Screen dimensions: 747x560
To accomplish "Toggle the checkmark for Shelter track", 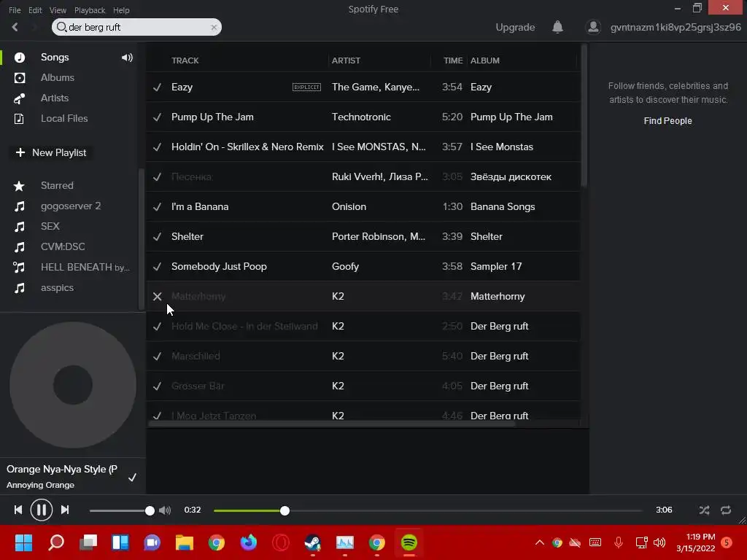I will pyautogui.click(x=158, y=237).
